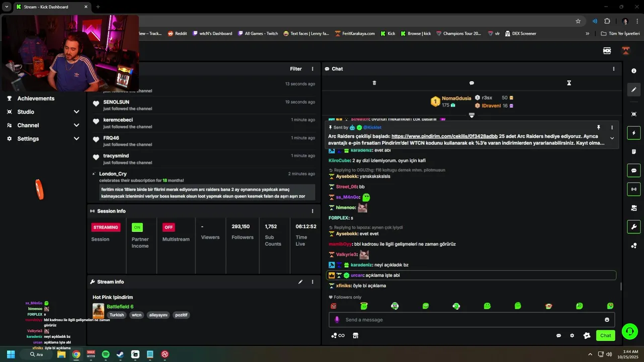
Task: Expand the gift leaderboard arrow
Action: tap(471, 115)
